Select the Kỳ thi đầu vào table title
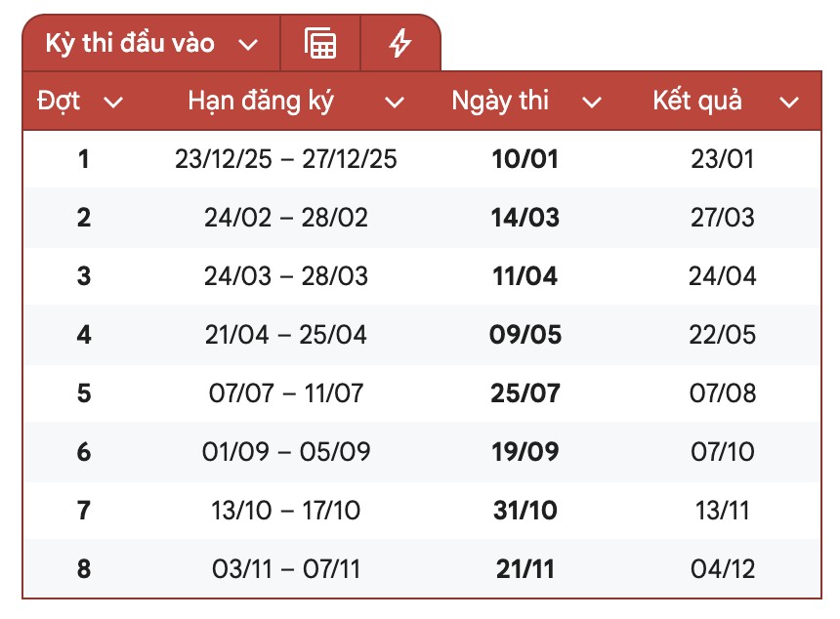The width and height of the screenshot is (840, 619). pos(130,43)
